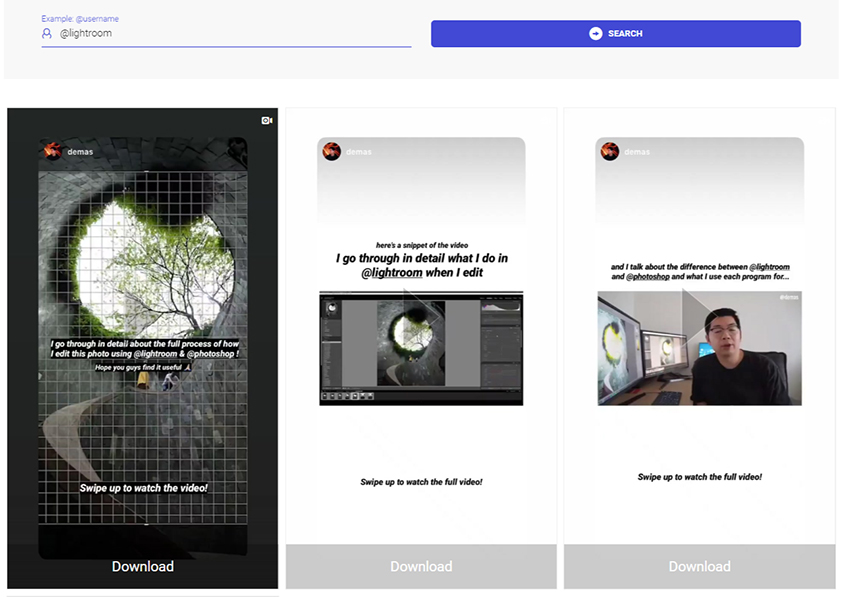This screenshot has height=597, width=864.
Task: Download the first story with grid photo
Action: 143,566
